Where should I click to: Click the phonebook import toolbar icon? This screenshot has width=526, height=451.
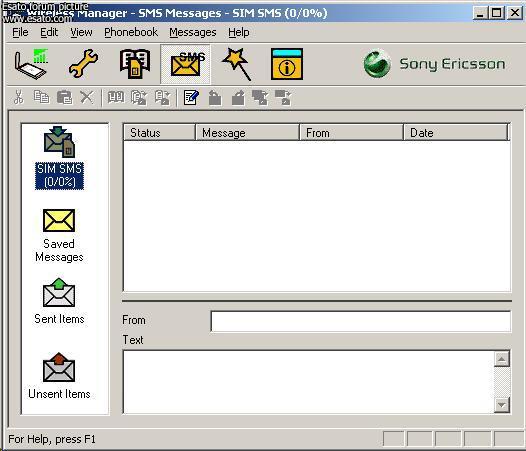pyautogui.click(x=139, y=98)
